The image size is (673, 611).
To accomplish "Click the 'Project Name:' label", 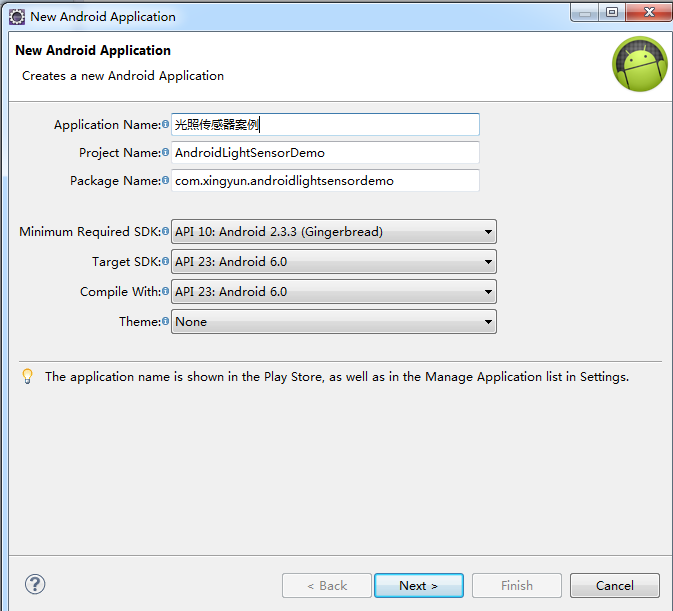I will click(120, 153).
